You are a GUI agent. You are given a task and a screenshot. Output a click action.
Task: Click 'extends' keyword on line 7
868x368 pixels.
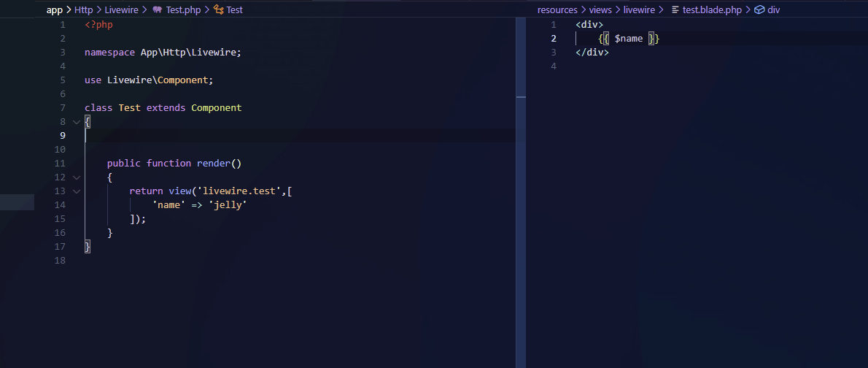(166, 108)
